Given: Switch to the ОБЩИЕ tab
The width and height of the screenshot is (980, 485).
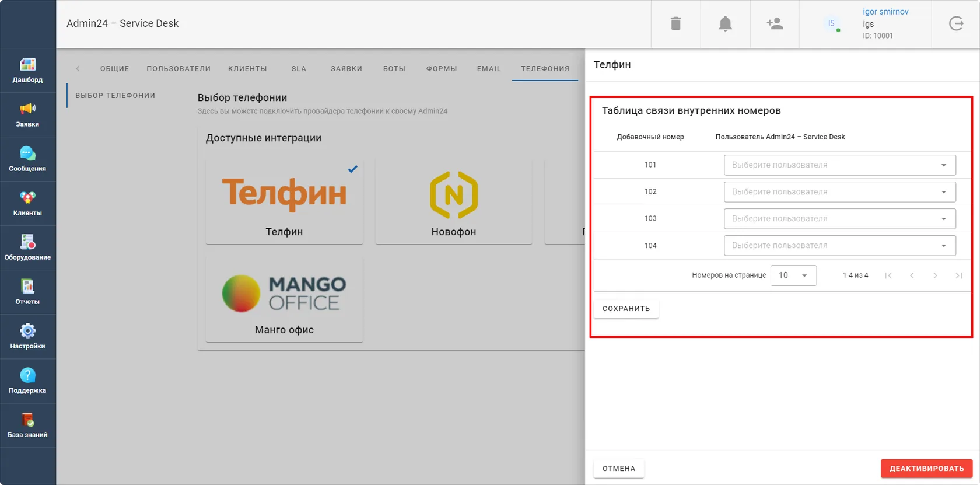Looking at the screenshot, I should pyautogui.click(x=114, y=69).
